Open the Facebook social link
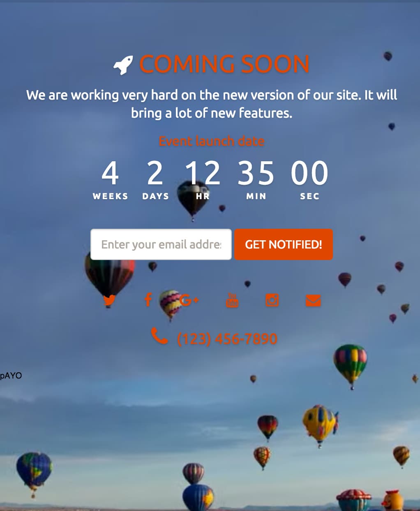420x511 pixels. [x=148, y=300]
